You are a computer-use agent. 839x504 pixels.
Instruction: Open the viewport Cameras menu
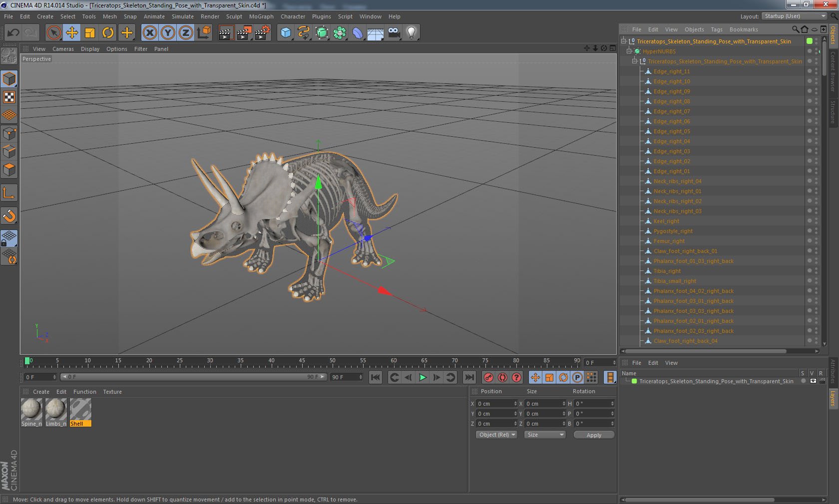pyautogui.click(x=63, y=49)
